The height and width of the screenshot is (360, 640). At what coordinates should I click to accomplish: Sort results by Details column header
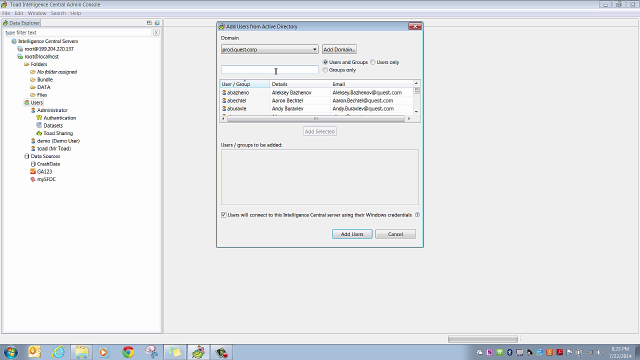pos(300,84)
